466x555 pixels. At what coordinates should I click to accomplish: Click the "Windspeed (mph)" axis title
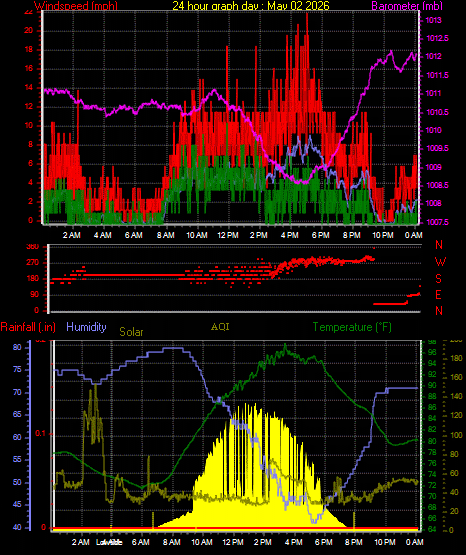tap(76, 6)
